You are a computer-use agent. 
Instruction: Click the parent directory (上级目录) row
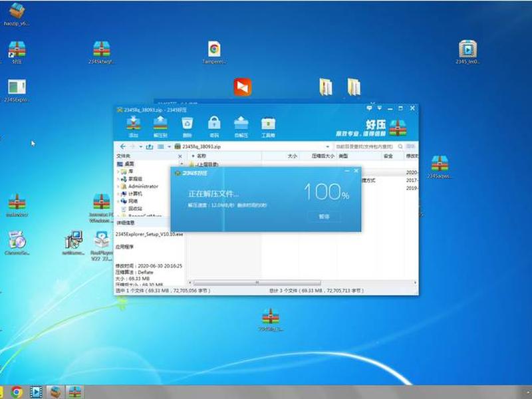[x=207, y=164]
